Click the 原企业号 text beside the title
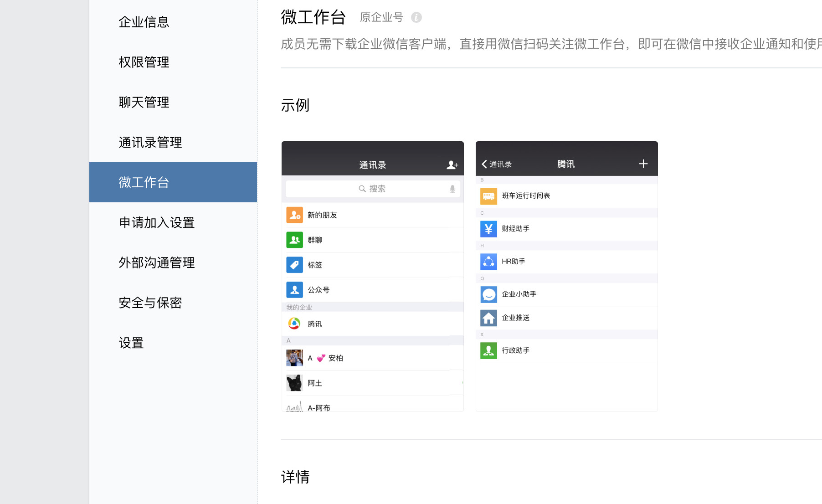 [381, 17]
